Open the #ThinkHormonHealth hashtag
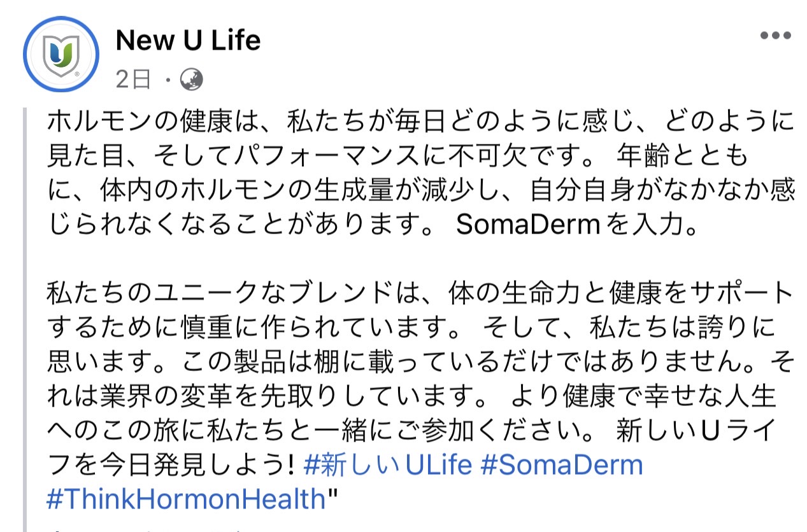Viewport: 807px width, 532px height. point(186,500)
